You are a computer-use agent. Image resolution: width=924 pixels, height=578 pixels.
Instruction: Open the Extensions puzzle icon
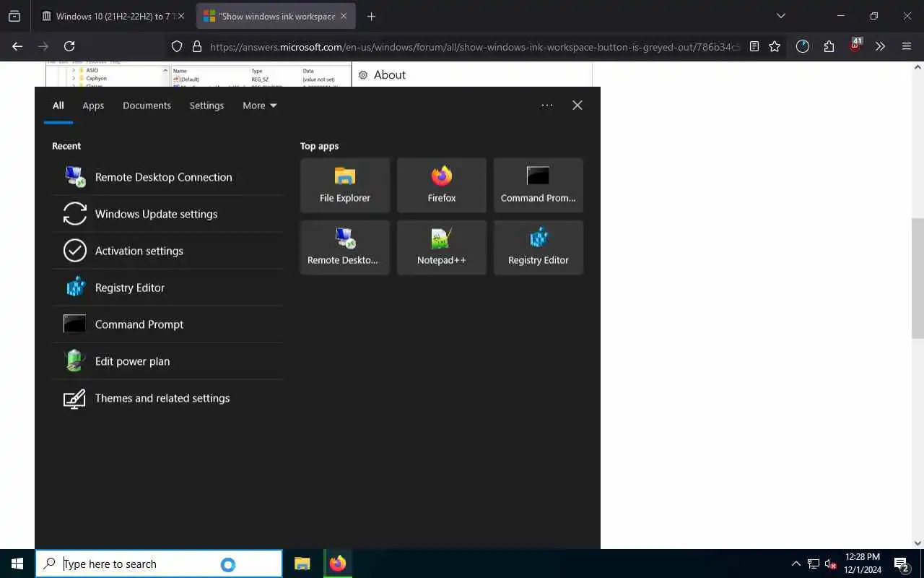[829, 46]
